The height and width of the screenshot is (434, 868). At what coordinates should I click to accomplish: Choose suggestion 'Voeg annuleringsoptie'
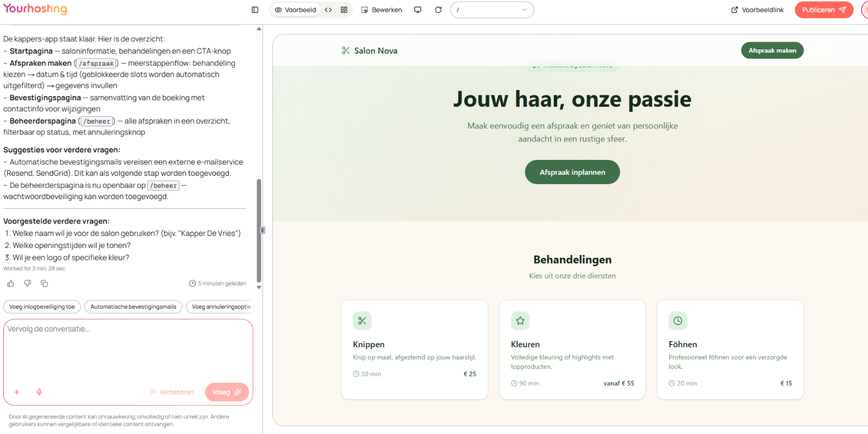[x=221, y=307]
